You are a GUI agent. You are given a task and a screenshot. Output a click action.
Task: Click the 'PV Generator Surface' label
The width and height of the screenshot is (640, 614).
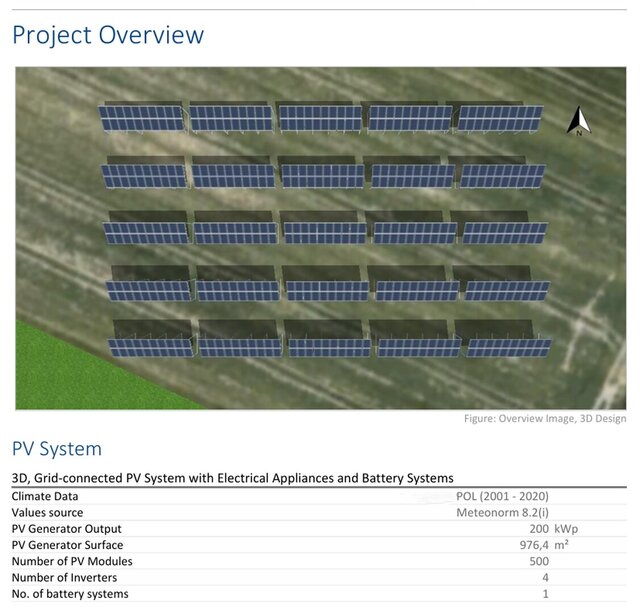click(67, 545)
